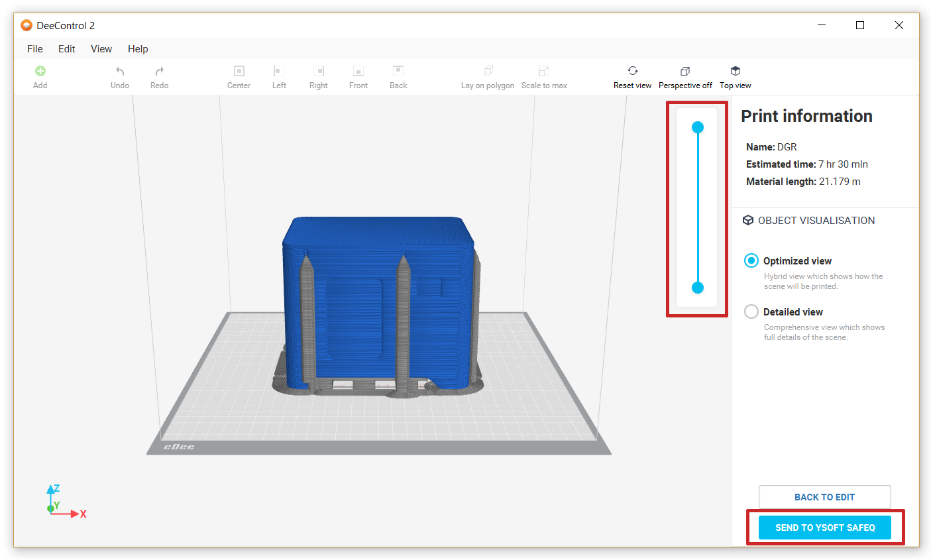
Task: Select the Optimized view radio button
Action: click(751, 260)
